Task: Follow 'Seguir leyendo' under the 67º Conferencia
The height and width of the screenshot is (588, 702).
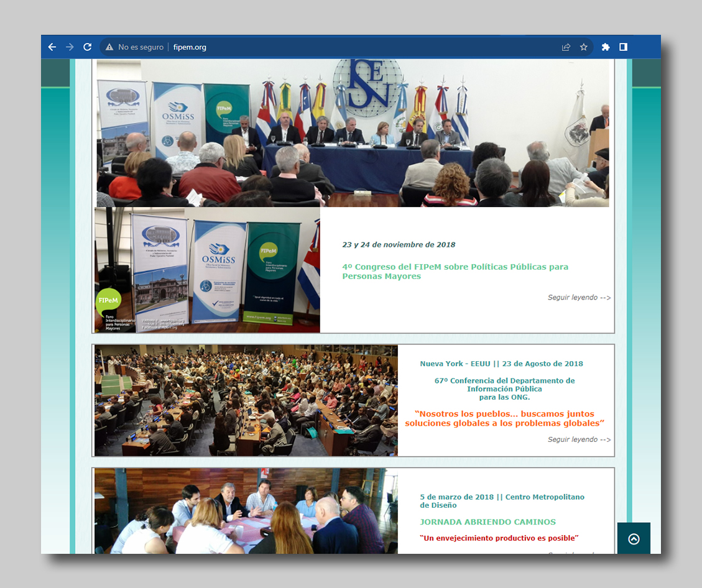Action: click(579, 439)
